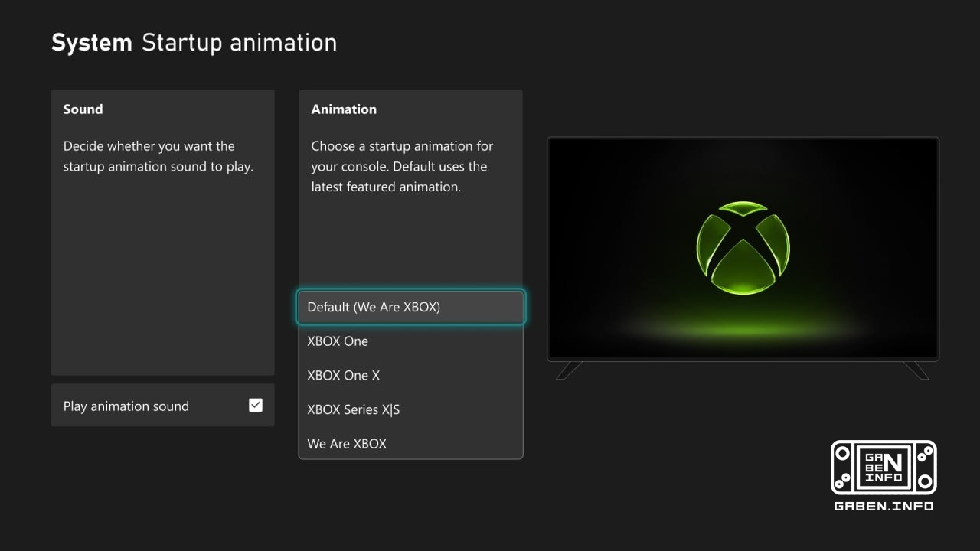
Task: Click the Startup animation page title
Action: (x=239, y=42)
